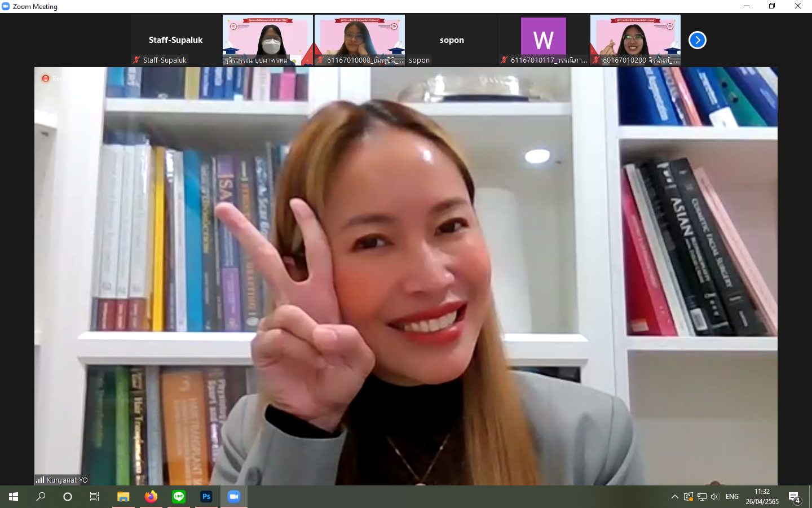Open Firefox from the taskbar
812x508 pixels.
[151, 497]
